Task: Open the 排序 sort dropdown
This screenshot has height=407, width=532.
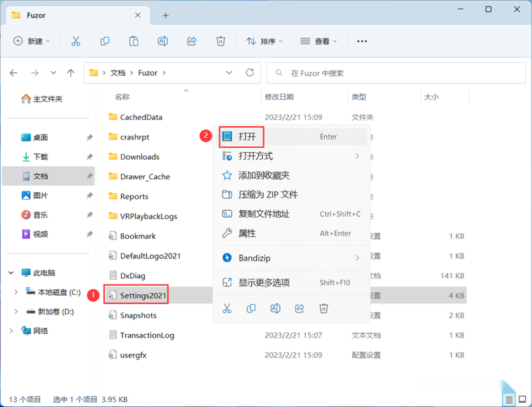Action: [x=265, y=41]
